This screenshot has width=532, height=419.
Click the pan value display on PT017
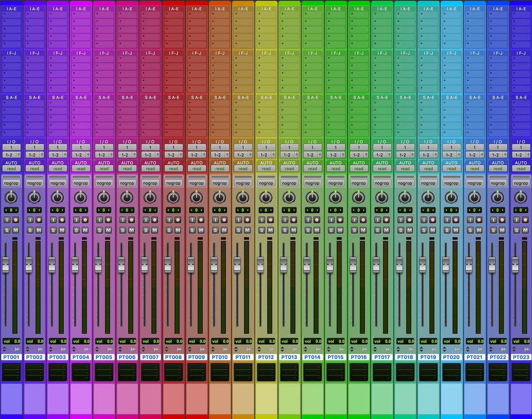pyautogui.click(x=382, y=210)
